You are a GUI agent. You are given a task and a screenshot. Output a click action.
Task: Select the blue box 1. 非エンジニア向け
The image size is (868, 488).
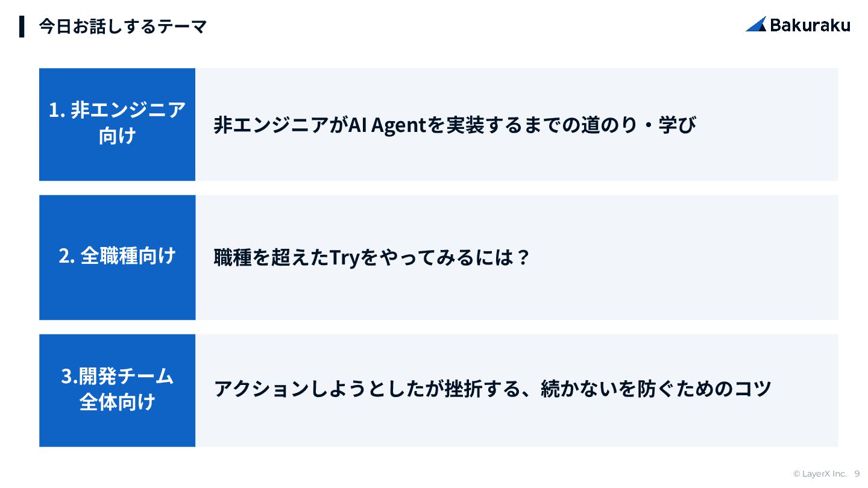[117, 124]
